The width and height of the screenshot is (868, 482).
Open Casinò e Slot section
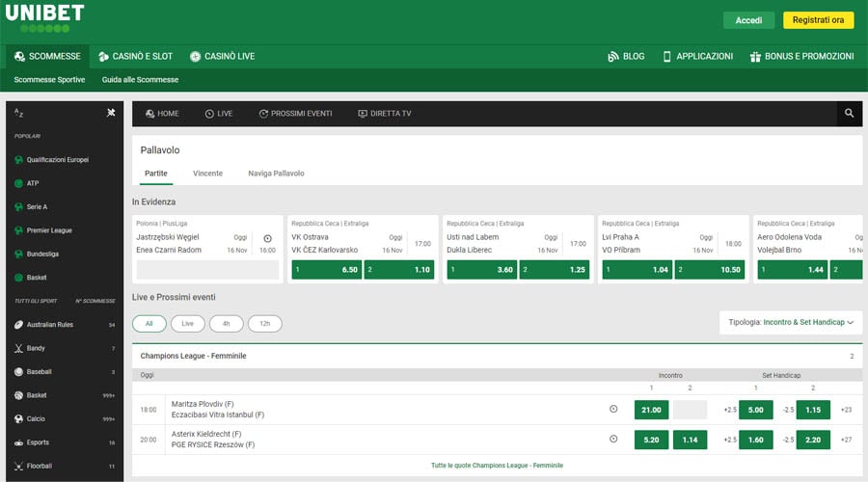click(136, 57)
